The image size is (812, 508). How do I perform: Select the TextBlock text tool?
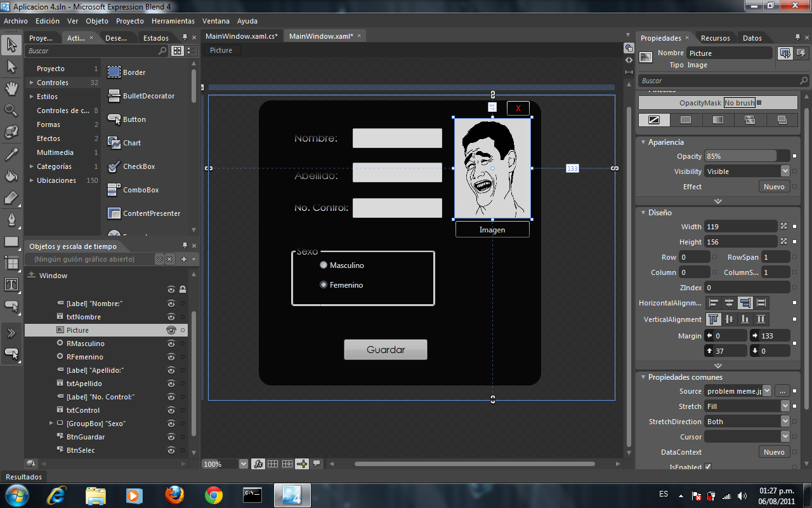pyautogui.click(x=11, y=284)
